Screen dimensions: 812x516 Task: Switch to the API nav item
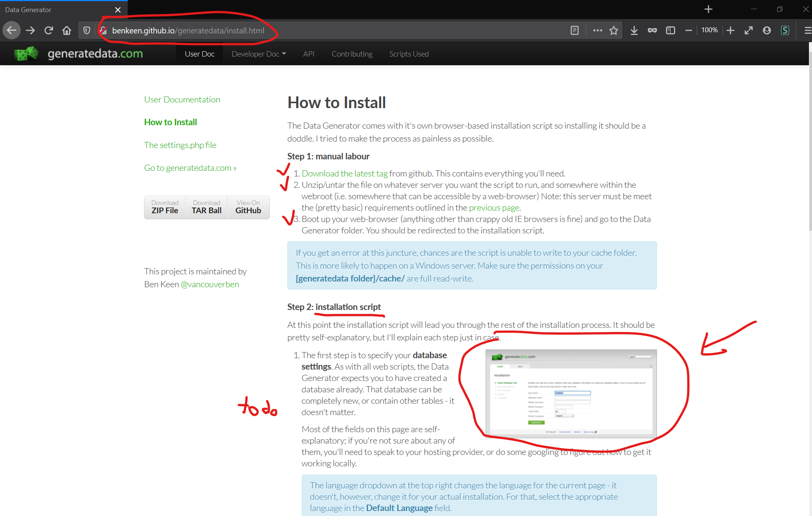click(309, 54)
